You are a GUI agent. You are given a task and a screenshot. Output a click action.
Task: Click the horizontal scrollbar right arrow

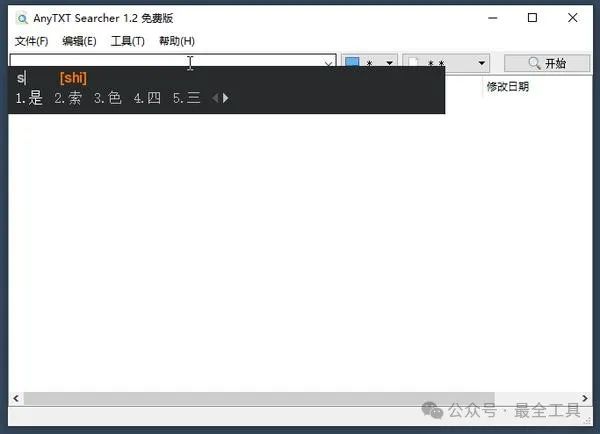point(585,398)
